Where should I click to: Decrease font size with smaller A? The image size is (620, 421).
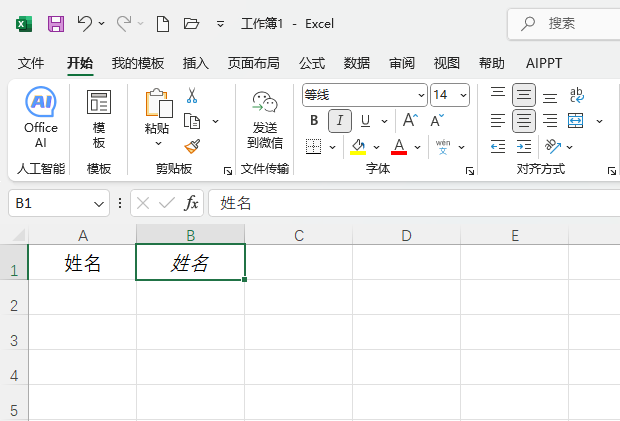coord(437,120)
